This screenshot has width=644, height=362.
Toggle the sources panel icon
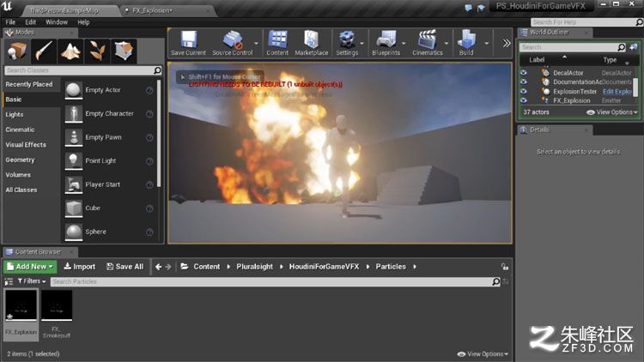coord(9,281)
